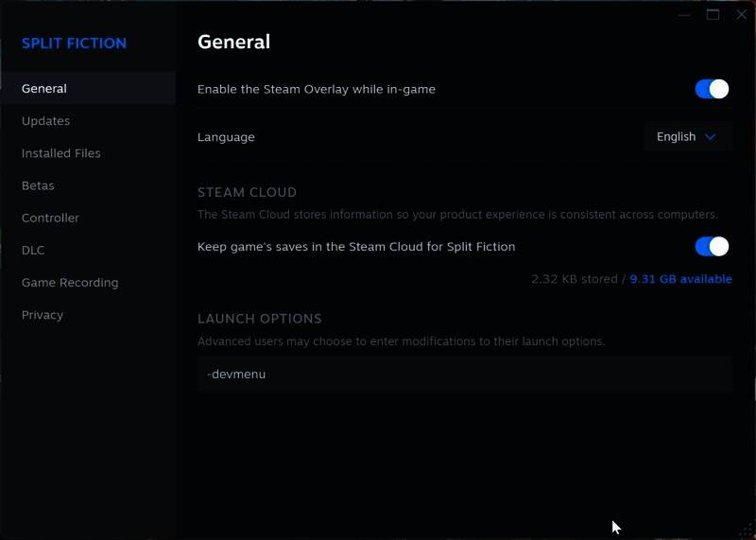Open the Language dropdown showing English
The height and width of the screenshot is (540, 756).
tap(686, 137)
